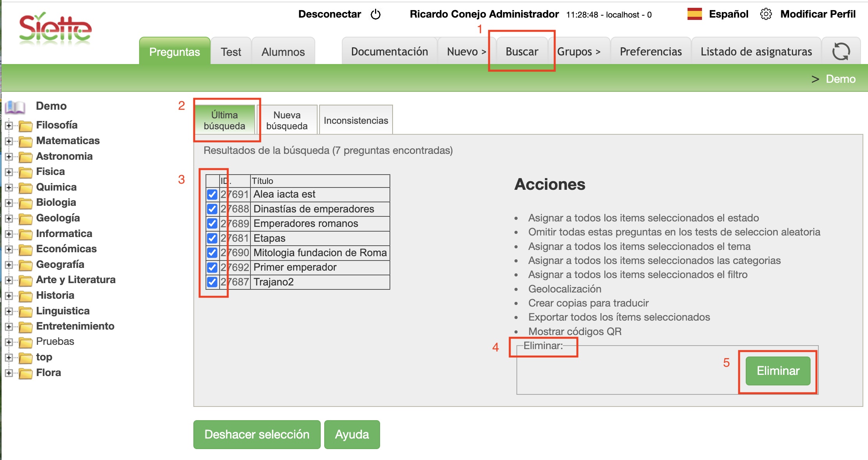Expand the Informatica tree node
The image size is (868, 460).
tap(9, 234)
